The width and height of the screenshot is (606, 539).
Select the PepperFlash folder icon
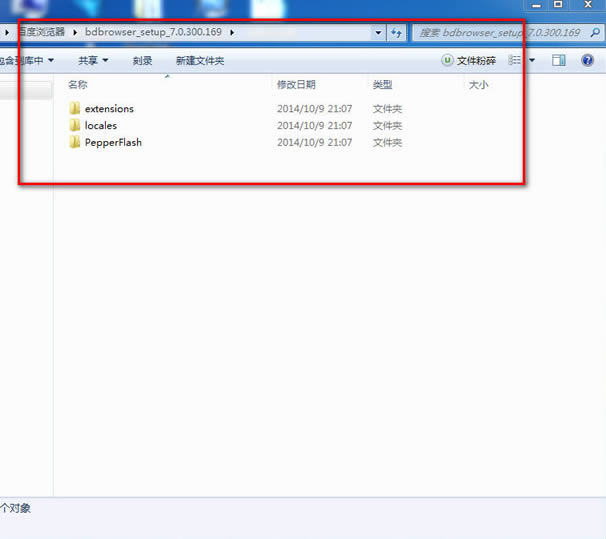point(75,142)
